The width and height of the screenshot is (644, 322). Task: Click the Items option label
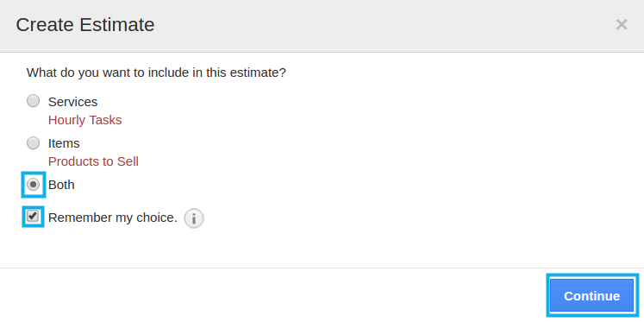64,143
